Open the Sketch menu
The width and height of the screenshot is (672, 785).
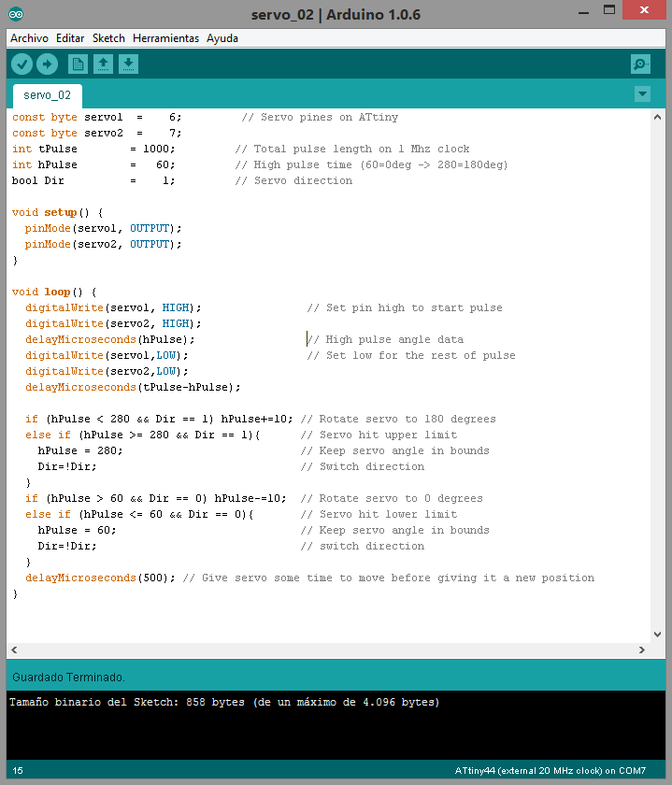coord(108,38)
